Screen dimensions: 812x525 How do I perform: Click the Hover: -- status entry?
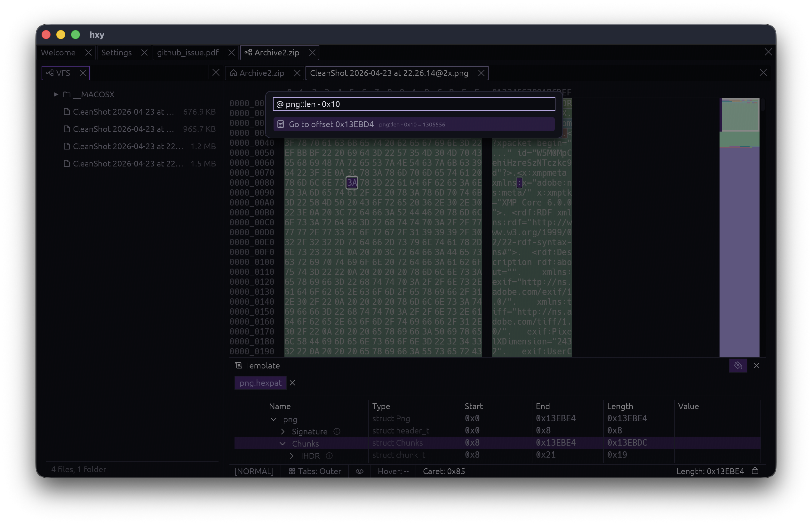point(393,472)
